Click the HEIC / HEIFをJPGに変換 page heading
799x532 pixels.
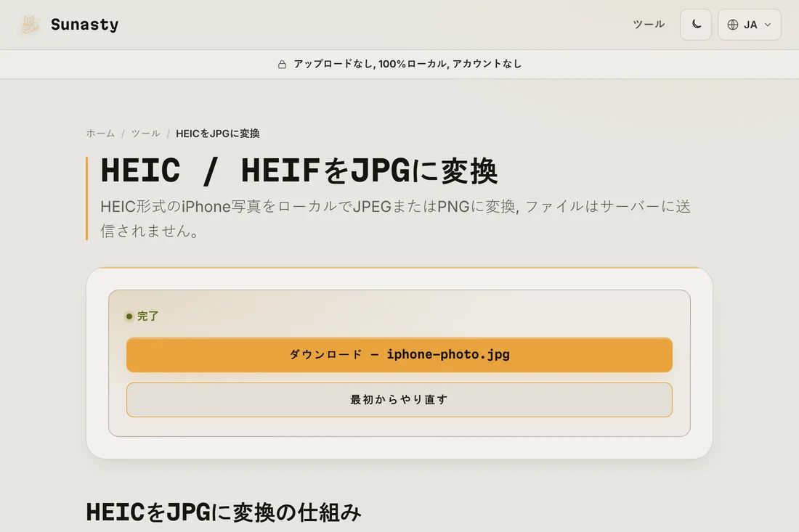tap(299, 171)
